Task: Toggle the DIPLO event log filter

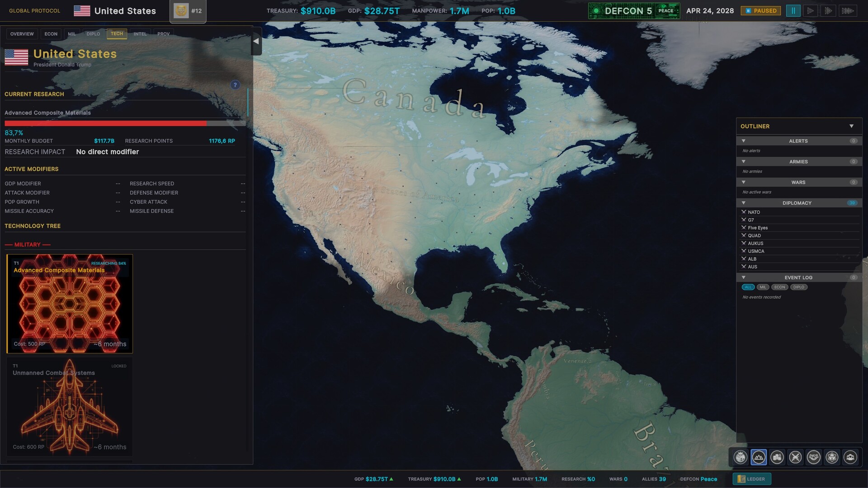Action: coord(798,287)
